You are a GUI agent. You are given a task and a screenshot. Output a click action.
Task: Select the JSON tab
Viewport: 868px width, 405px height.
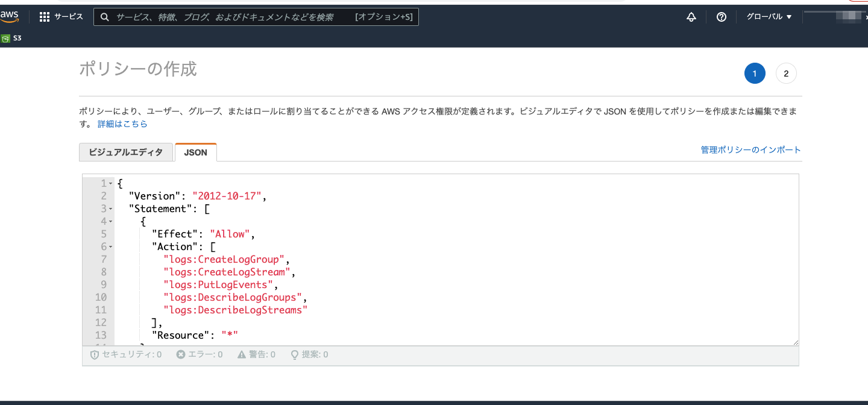(x=196, y=152)
